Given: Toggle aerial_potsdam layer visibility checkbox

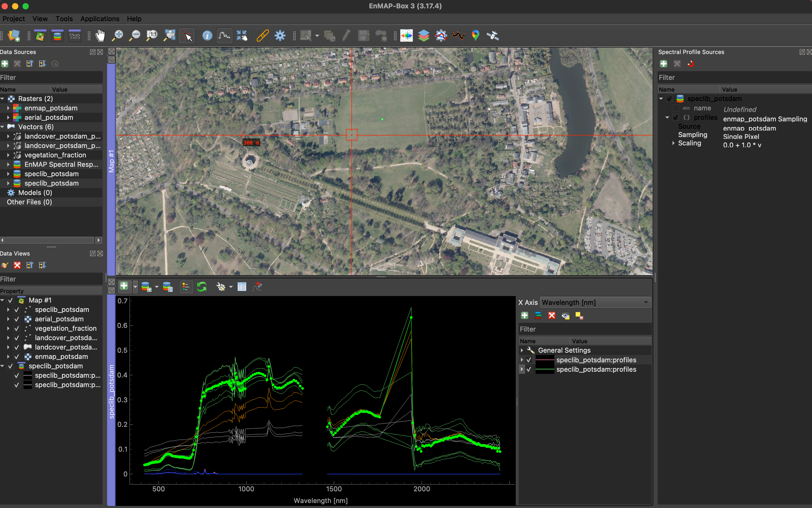Looking at the screenshot, I should [x=16, y=319].
